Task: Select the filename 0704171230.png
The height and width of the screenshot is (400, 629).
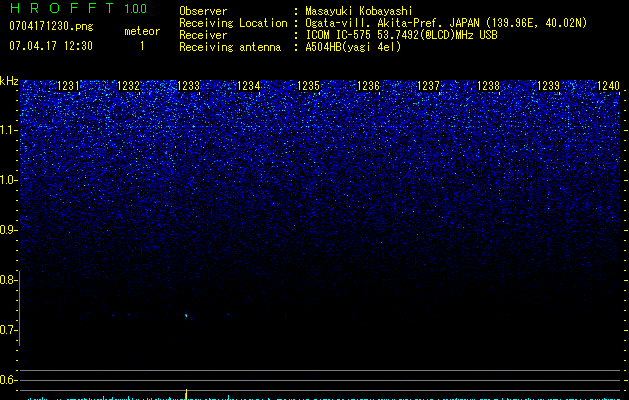Action: tap(51, 27)
